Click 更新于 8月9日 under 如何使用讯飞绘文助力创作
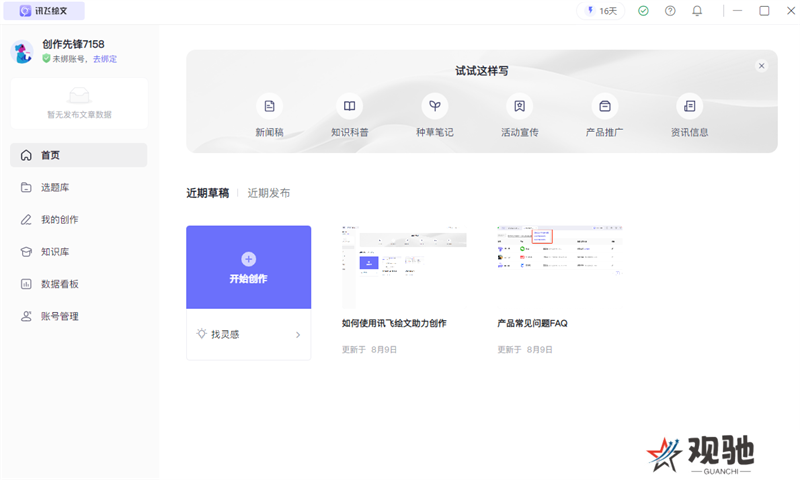Image resolution: width=800 pixels, height=480 pixels. click(369, 349)
